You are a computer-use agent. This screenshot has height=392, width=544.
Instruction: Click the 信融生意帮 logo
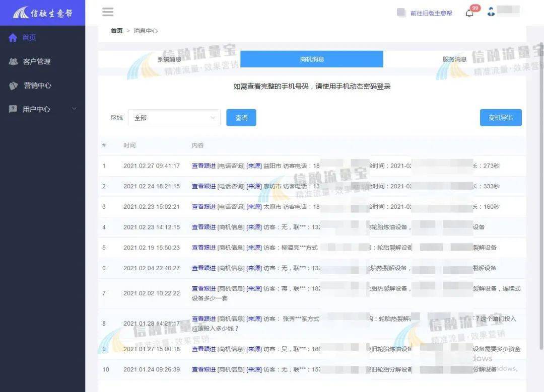tap(42, 13)
